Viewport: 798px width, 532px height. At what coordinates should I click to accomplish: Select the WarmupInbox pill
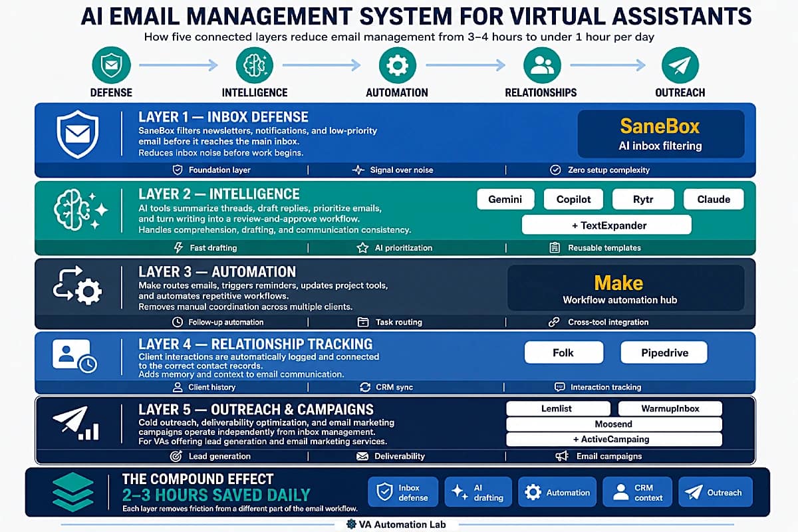tap(670, 408)
